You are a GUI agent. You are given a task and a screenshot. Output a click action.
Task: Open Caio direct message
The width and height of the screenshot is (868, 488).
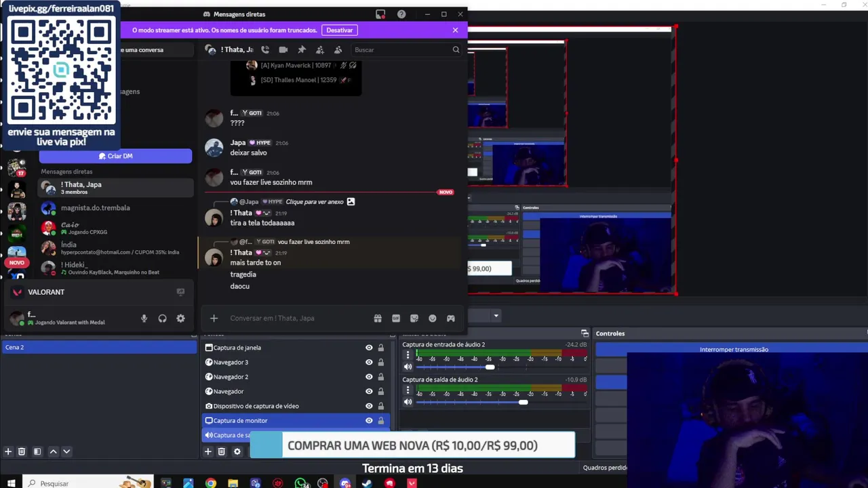coord(115,228)
